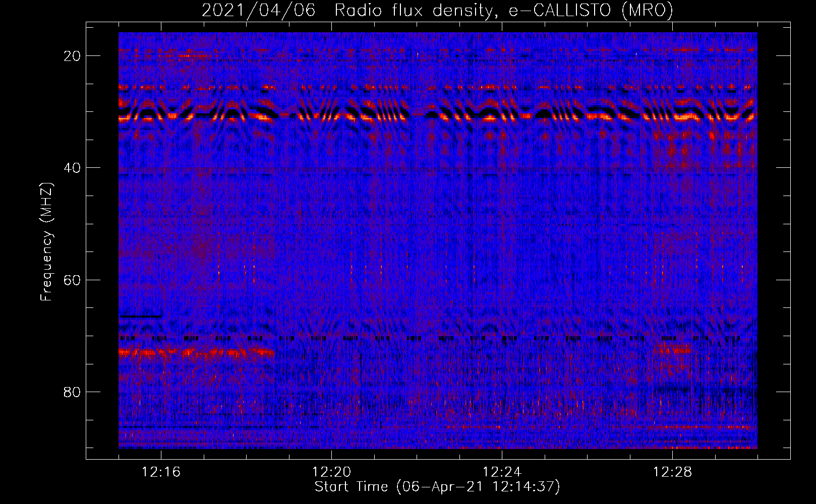
Task: Click the Frequency (MHZ) axis label
Action: [x=46, y=242]
